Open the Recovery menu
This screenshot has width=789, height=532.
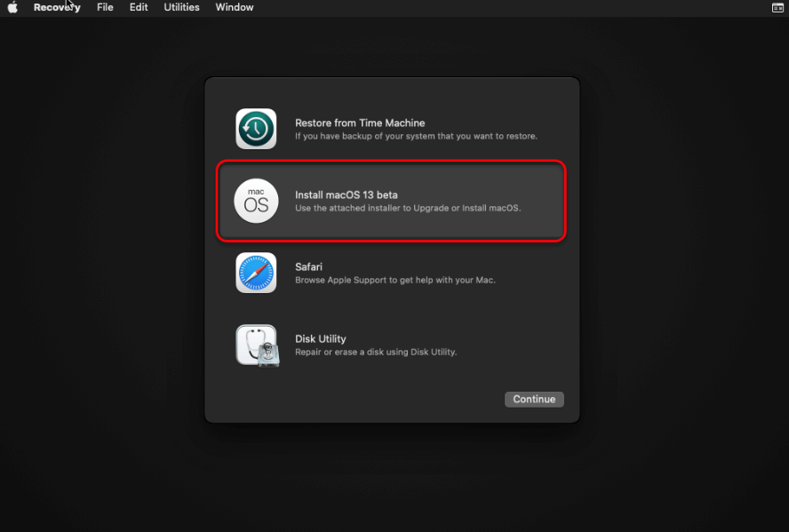click(x=57, y=7)
